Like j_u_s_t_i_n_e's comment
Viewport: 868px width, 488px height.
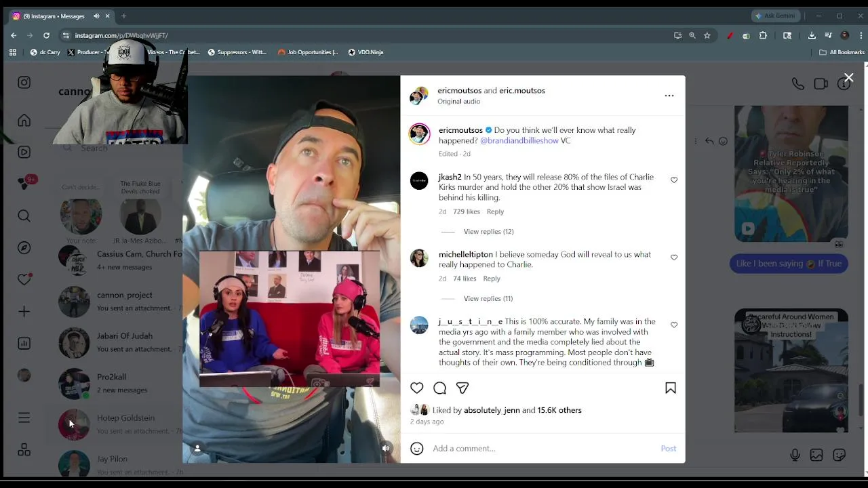pyautogui.click(x=674, y=325)
